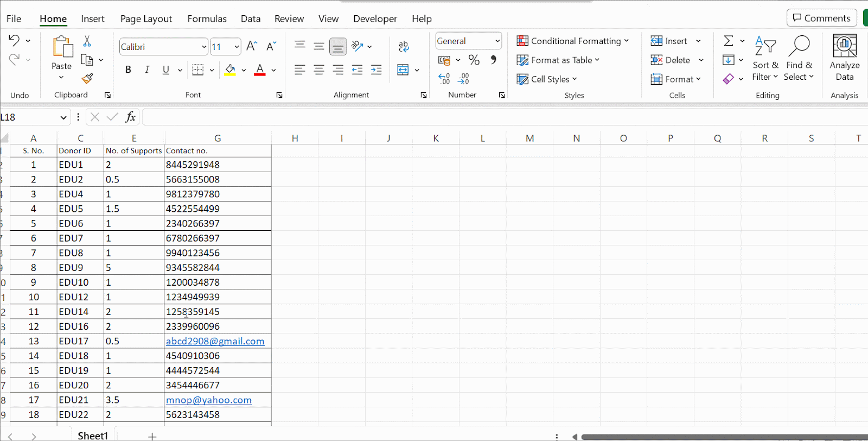
Task: Apply the yellow Fill Color swatch
Action: [230, 70]
